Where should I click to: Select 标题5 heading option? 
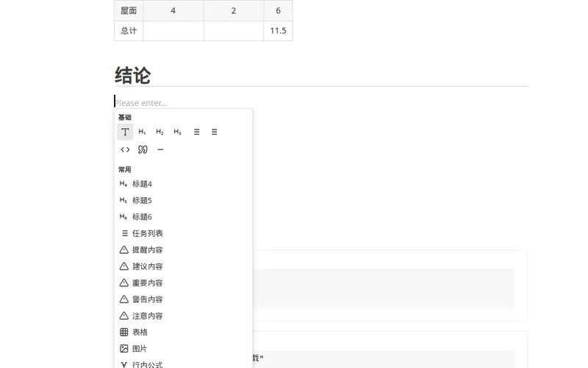click(183, 200)
